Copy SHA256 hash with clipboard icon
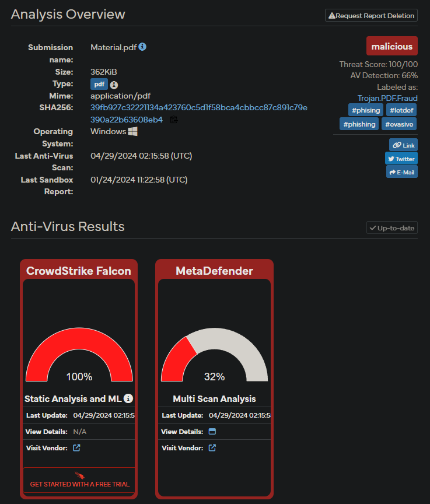The height and width of the screenshot is (504, 430). point(174,120)
